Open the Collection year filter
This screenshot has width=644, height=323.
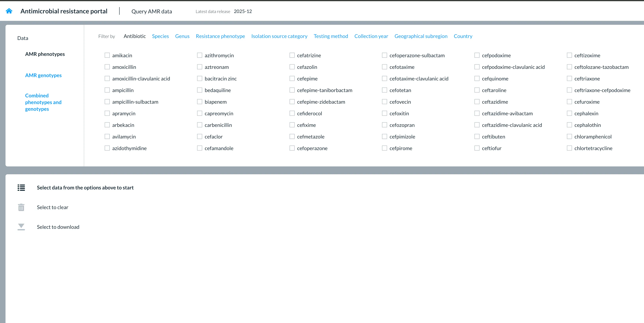coord(371,36)
